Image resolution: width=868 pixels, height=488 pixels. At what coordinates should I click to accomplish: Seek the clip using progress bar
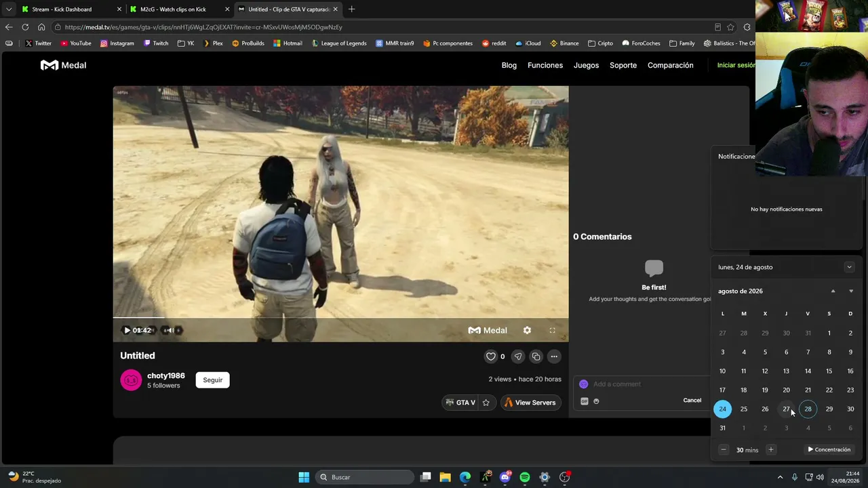pyautogui.click(x=340, y=318)
